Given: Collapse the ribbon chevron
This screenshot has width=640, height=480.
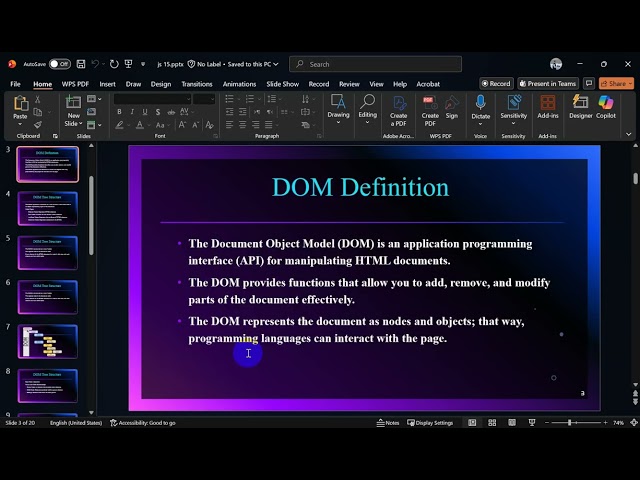Looking at the screenshot, I should (629, 134).
